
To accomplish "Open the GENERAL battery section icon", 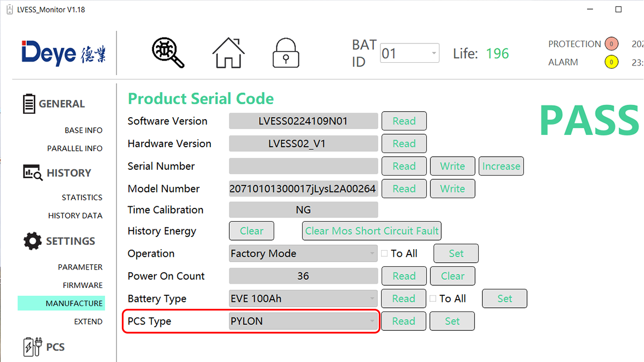I will [29, 104].
